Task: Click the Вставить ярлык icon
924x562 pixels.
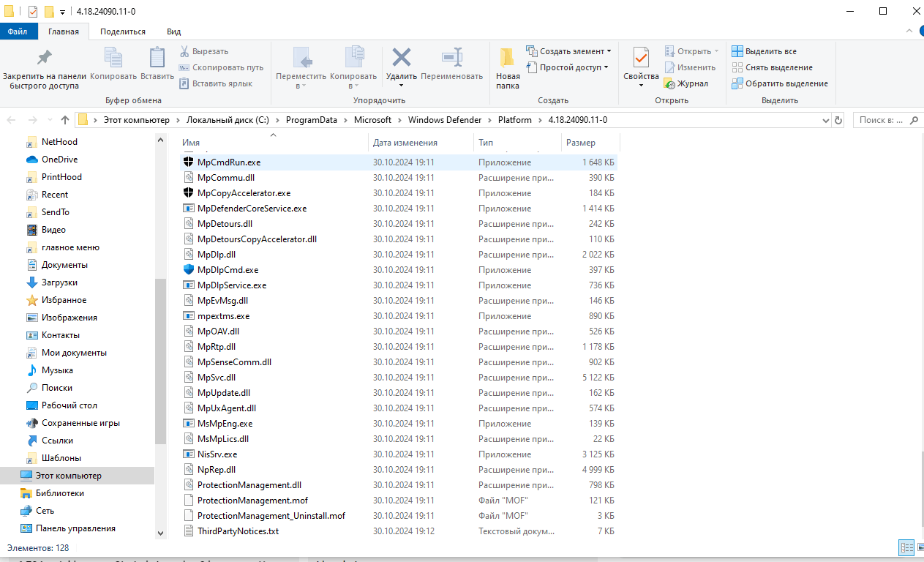Action: [x=186, y=82]
